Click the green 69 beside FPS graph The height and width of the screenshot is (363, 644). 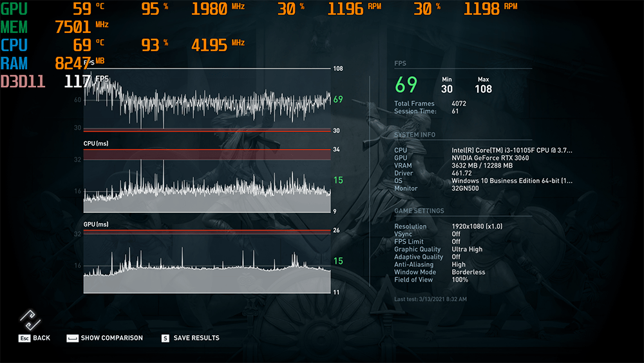[338, 99]
